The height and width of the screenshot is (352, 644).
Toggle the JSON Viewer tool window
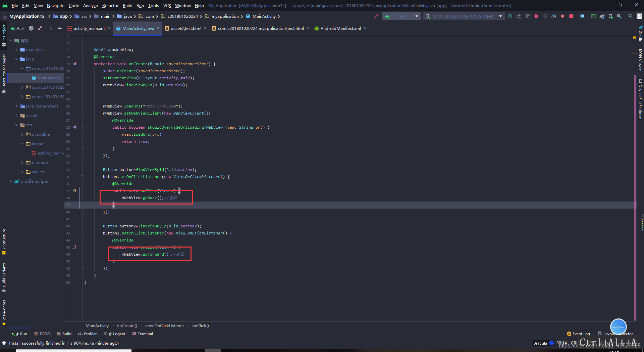coord(640,59)
